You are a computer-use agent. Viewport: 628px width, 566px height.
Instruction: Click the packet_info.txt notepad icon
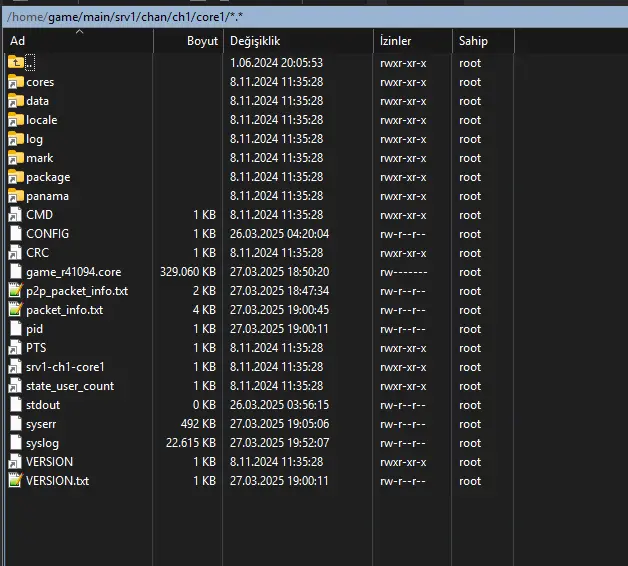[x=15, y=310]
